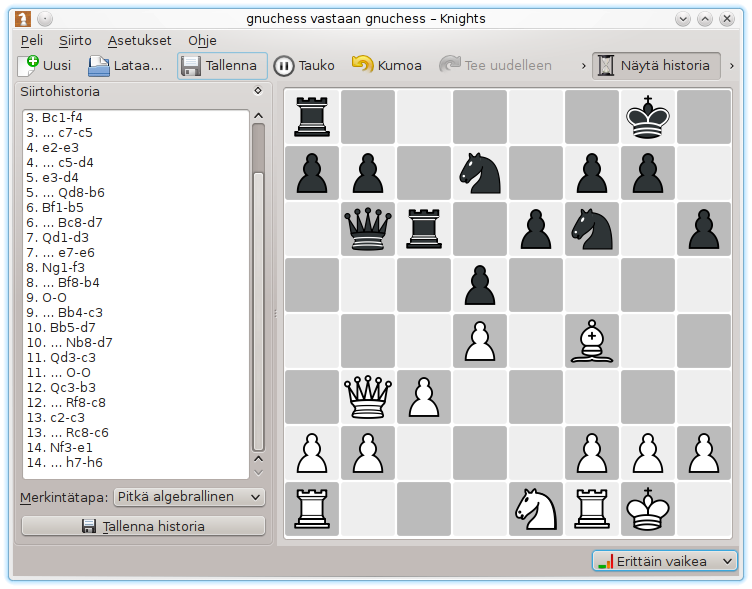Undo the last move with Kumoa
752x589 pixels.
[386, 66]
